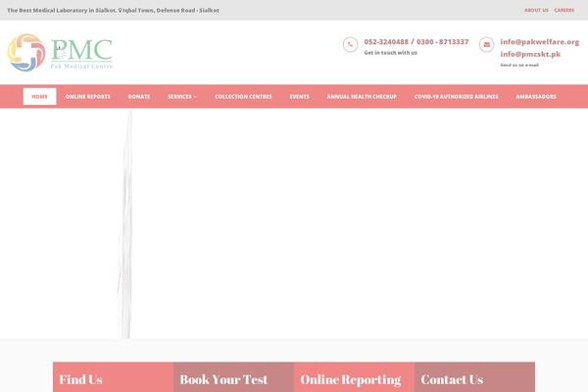The image size is (588, 392).
Task: Click the map pin before Iqbal Town
Action: (x=120, y=10)
